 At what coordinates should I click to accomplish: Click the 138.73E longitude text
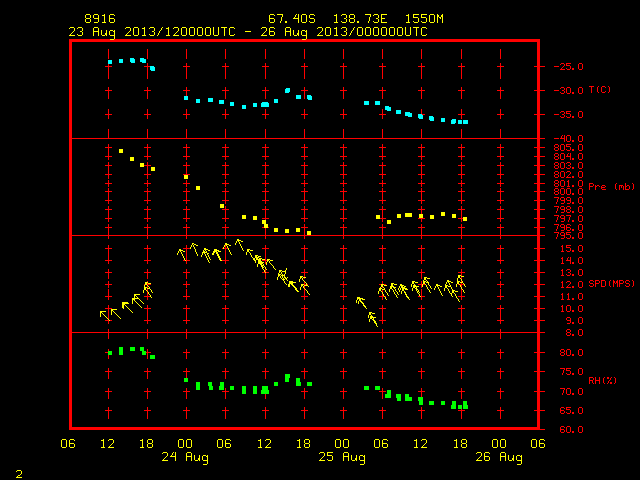point(360,19)
